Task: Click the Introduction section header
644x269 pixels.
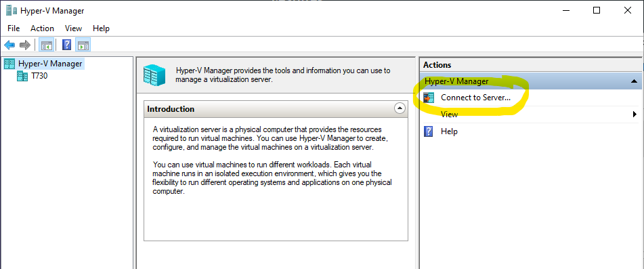Action: coord(276,109)
